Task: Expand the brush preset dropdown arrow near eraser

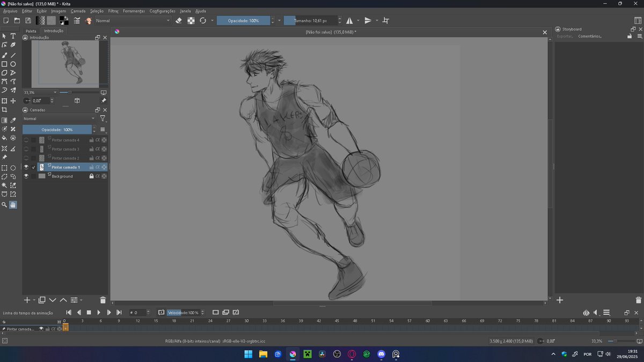Action: [213, 20]
